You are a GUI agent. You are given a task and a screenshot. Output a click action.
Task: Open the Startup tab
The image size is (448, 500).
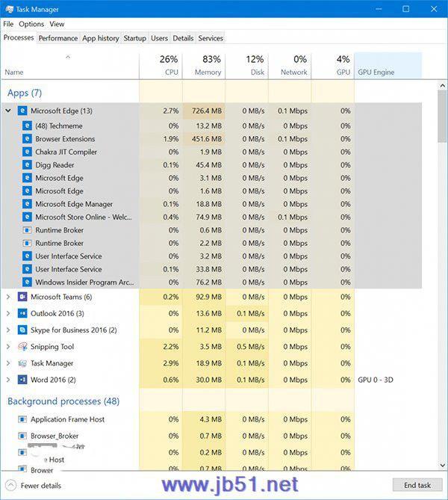click(x=134, y=38)
